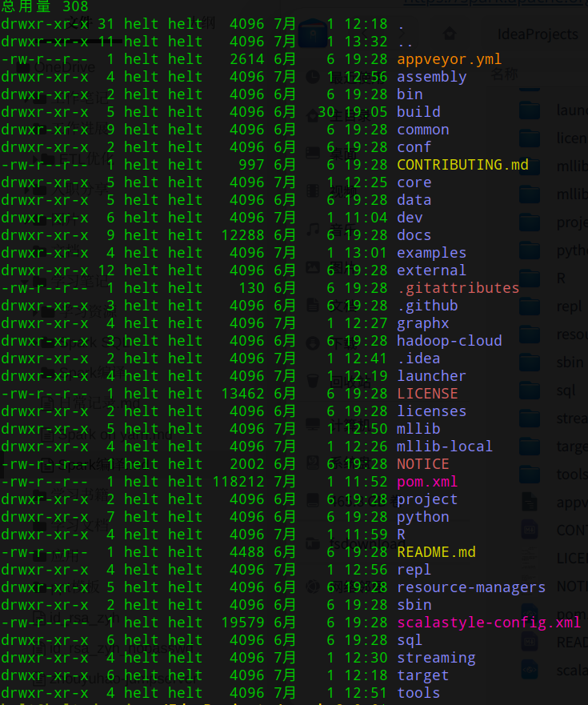The width and height of the screenshot is (588, 705).
Task: Click the common directory name in terminal
Action: tap(423, 130)
